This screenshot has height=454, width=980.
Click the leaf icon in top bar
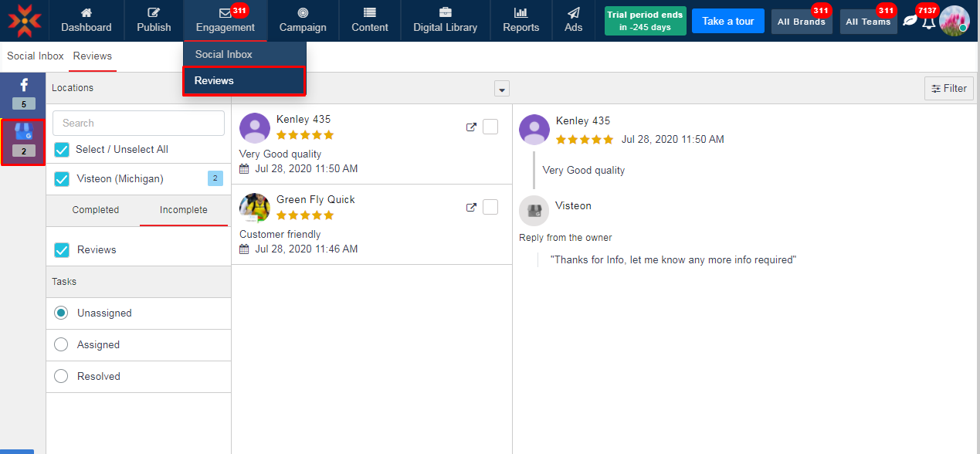[910, 22]
